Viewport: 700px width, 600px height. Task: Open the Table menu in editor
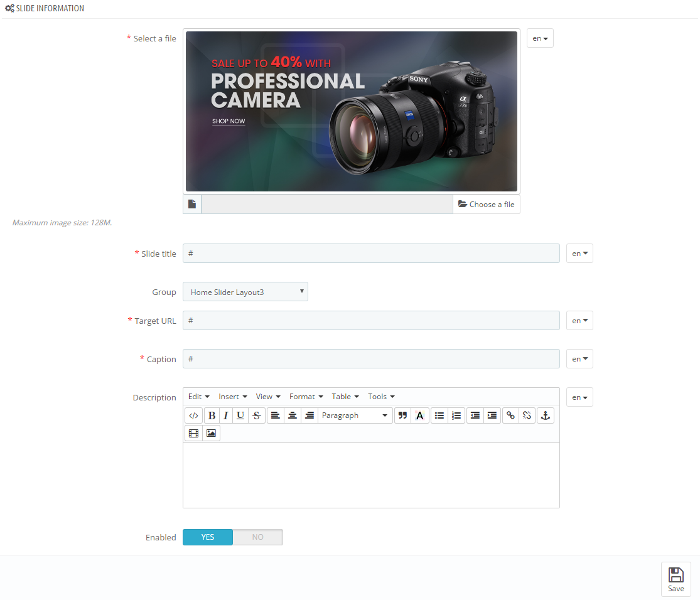[x=345, y=397]
